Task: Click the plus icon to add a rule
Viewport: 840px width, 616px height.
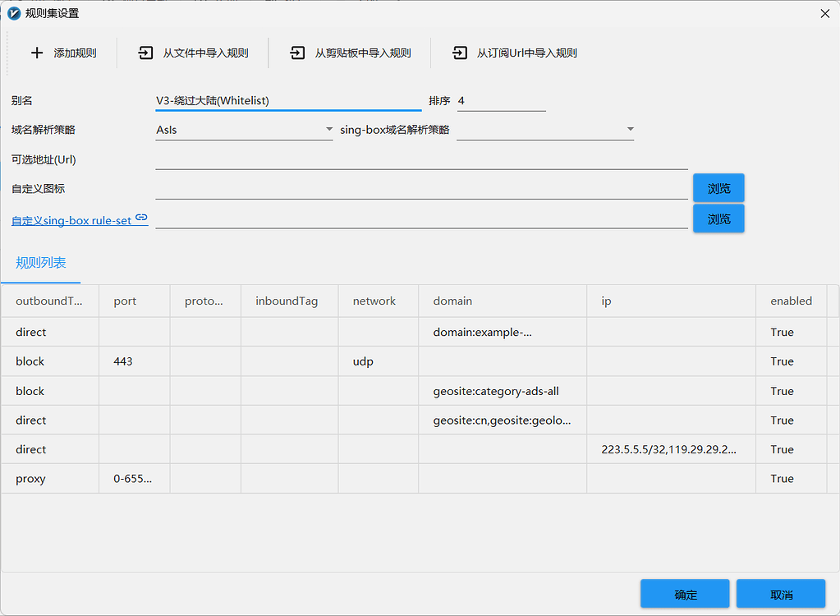Action: click(36, 53)
